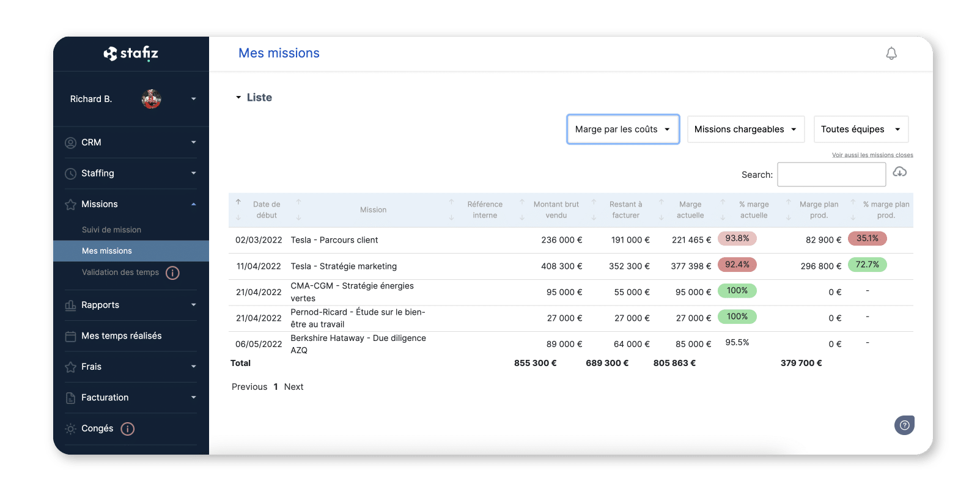Open Toutes équipes dropdown
Viewport: 980px width, 487px height.
861,130
